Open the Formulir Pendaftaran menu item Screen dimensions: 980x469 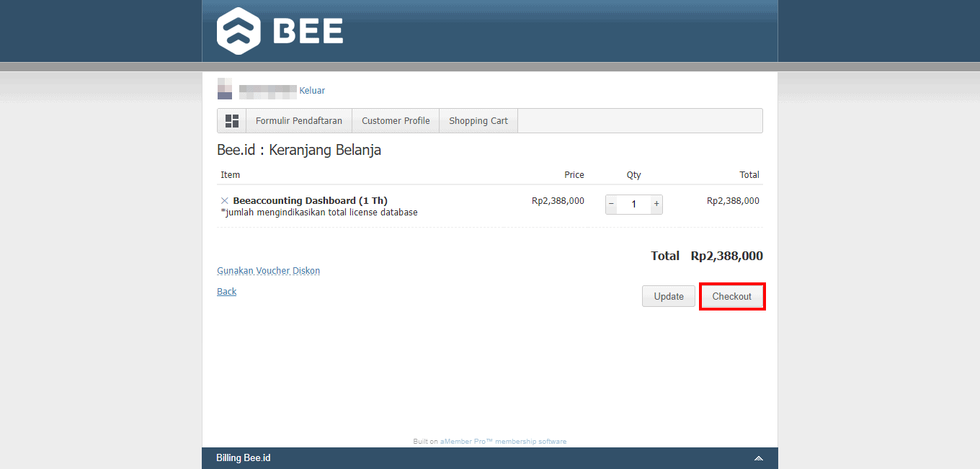point(299,121)
